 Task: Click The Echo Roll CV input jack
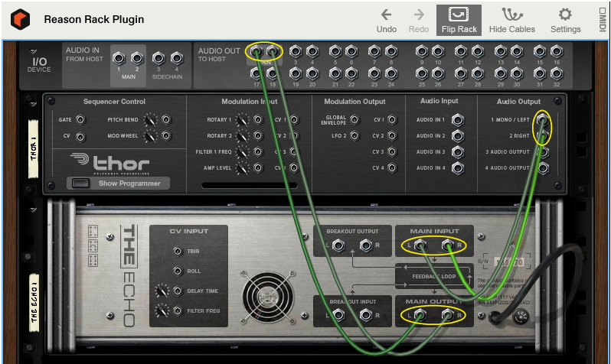tap(178, 271)
